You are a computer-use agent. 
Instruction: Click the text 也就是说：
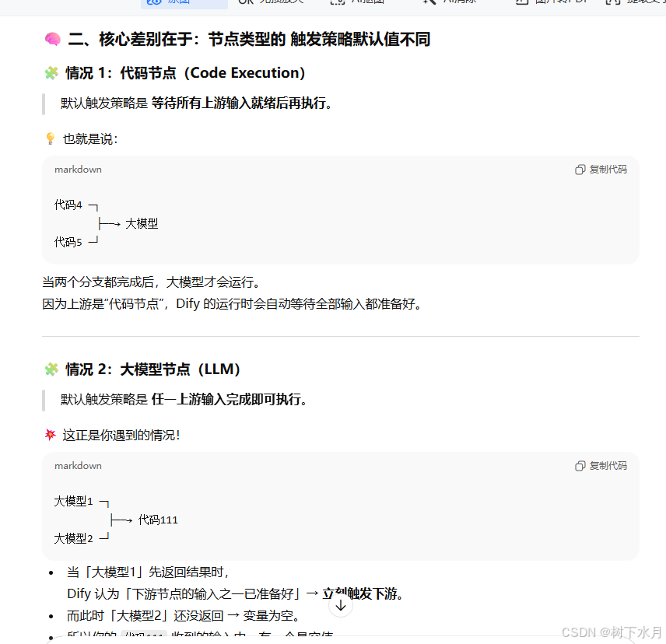90,138
